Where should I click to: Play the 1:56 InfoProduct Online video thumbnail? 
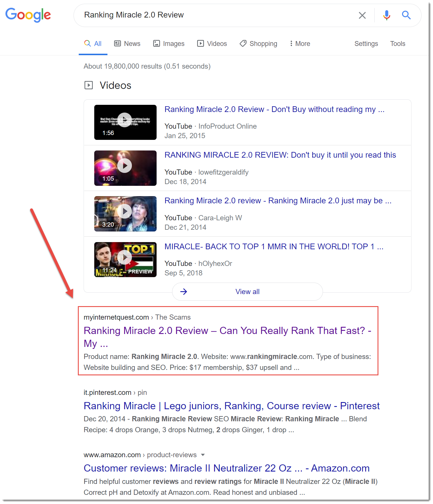pos(125,122)
